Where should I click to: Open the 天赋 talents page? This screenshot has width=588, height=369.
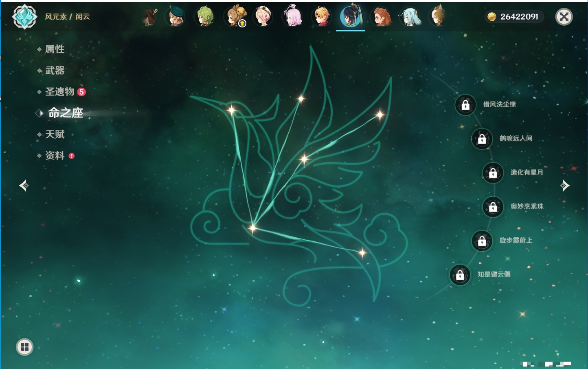55,134
